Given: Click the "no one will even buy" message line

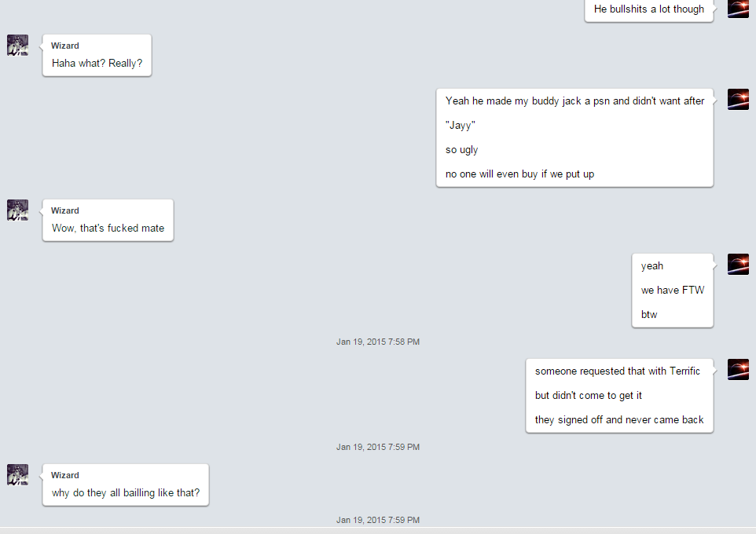Looking at the screenshot, I should (x=519, y=174).
